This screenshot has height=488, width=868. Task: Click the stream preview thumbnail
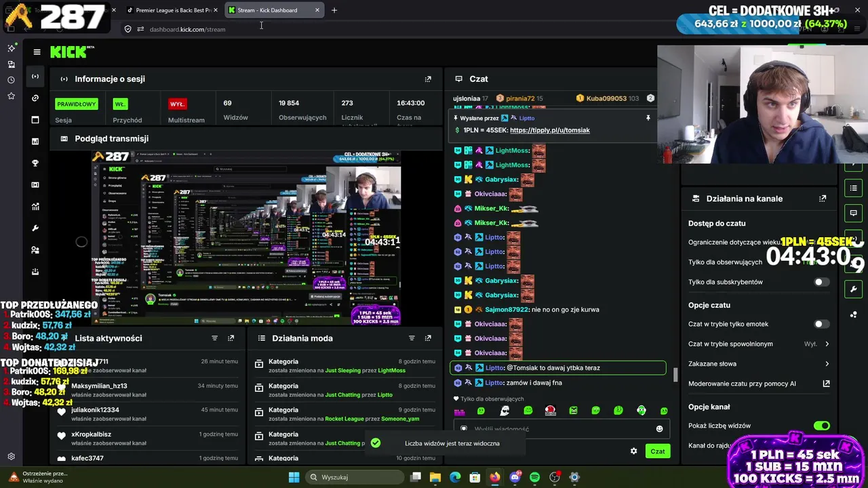[x=247, y=239]
